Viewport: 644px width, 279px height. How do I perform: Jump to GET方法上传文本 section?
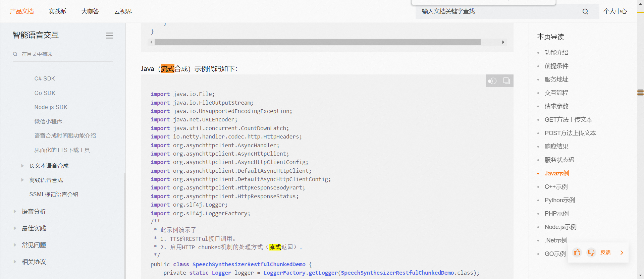(x=568, y=120)
